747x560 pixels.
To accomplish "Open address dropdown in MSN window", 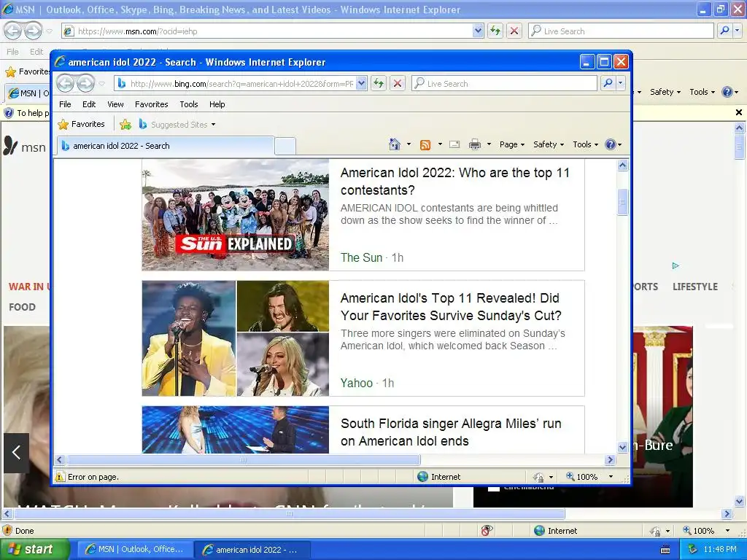I will coord(479,31).
